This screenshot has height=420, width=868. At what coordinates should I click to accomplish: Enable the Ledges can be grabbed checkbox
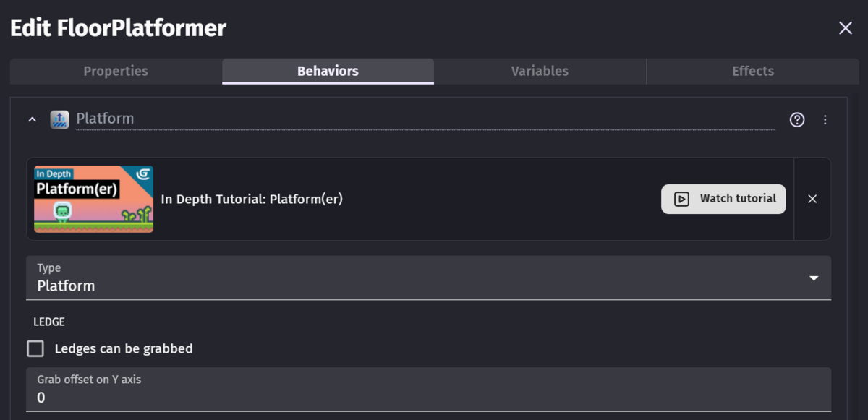tap(35, 349)
